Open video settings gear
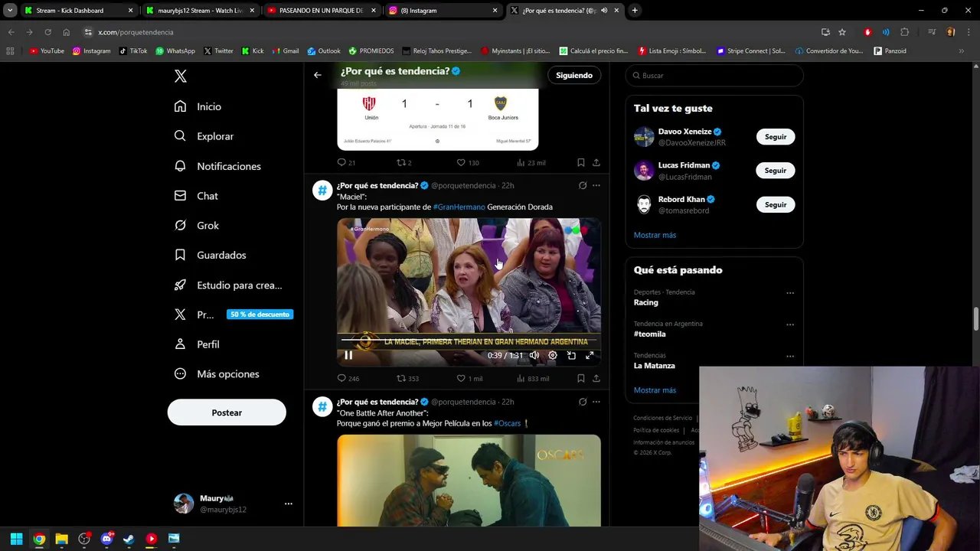This screenshot has height=551, width=980. [x=553, y=355]
